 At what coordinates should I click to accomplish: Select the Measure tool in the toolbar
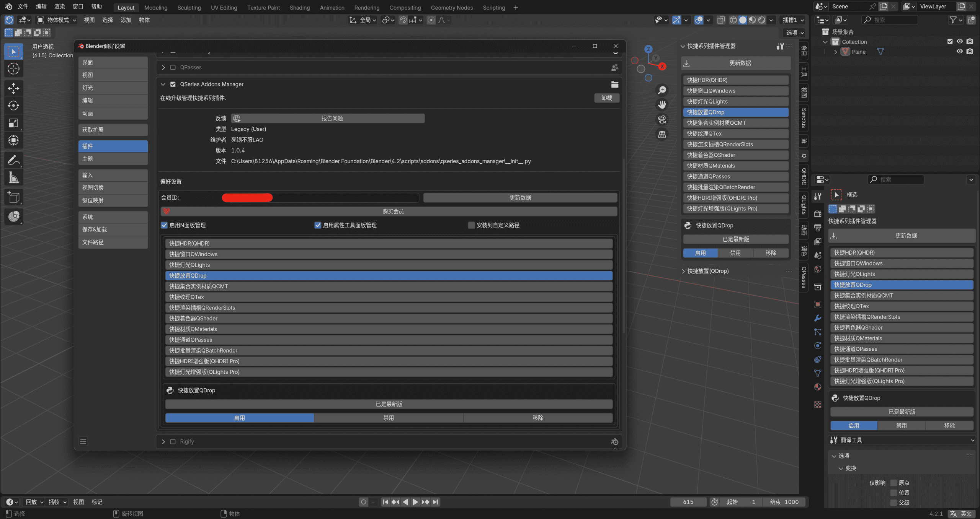tap(13, 177)
